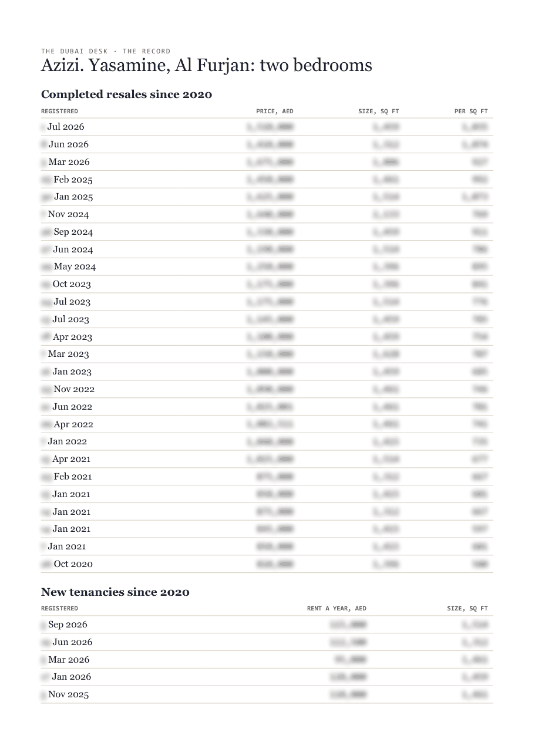Select the 'PRICE, AED' column header
Viewport: 535px width, 756px height.
click(x=275, y=111)
